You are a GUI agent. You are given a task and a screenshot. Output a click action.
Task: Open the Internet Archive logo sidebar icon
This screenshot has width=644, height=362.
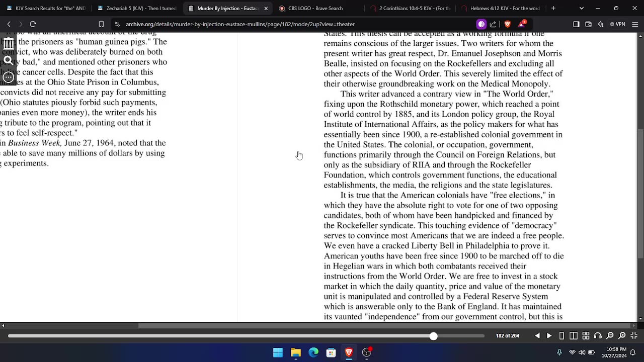pos(9,44)
